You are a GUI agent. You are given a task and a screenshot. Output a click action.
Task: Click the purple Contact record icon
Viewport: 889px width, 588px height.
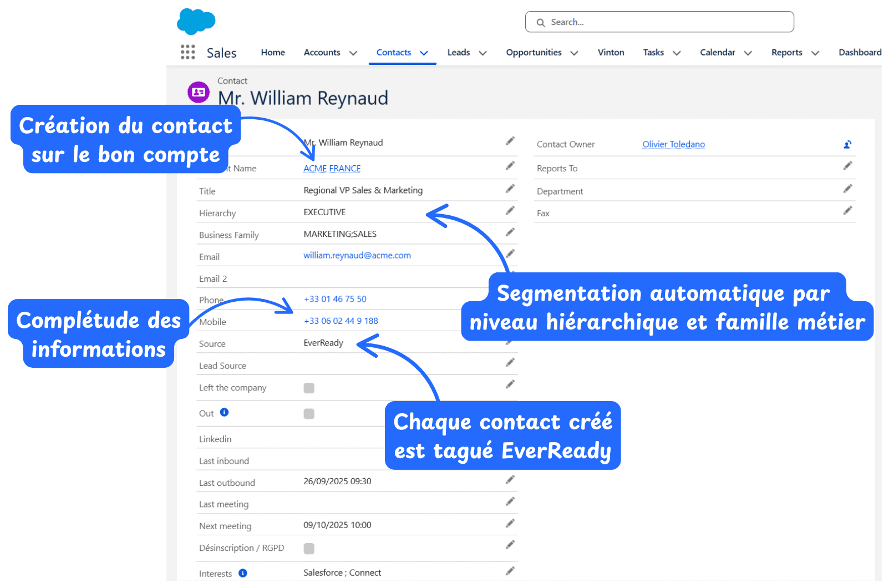point(199,92)
